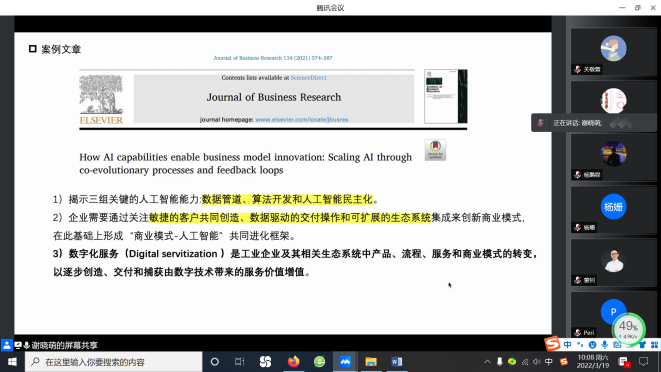This screenshot has width=661, height=372.
Task: Open the Sogou skin (shirt) icon
Action: [642, 345]
